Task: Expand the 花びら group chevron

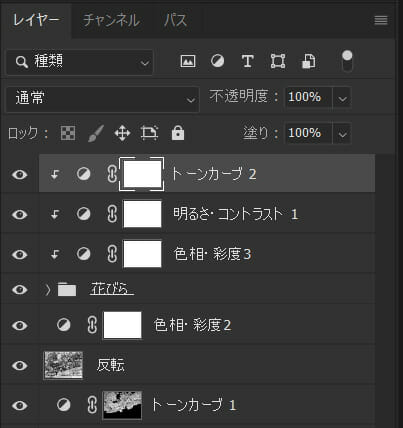Action: [48, 290]
